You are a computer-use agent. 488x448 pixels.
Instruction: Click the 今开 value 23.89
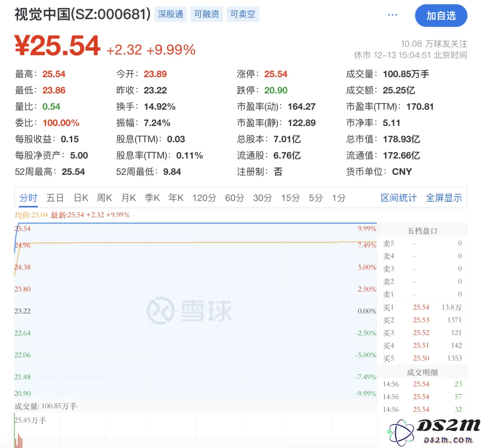(155, 74)
